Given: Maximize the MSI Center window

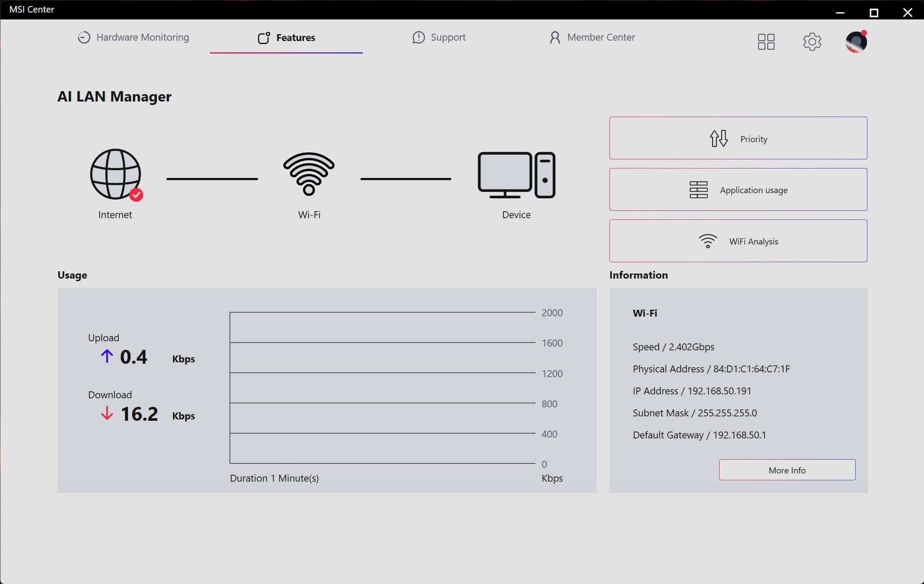Looking at the screenshot, I should (874, 13).
